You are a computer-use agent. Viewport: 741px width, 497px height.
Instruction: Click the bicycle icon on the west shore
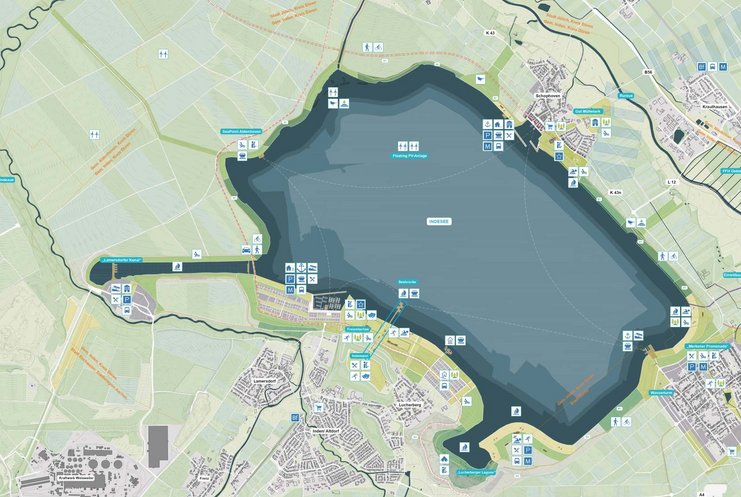click(x=258, y=238)
